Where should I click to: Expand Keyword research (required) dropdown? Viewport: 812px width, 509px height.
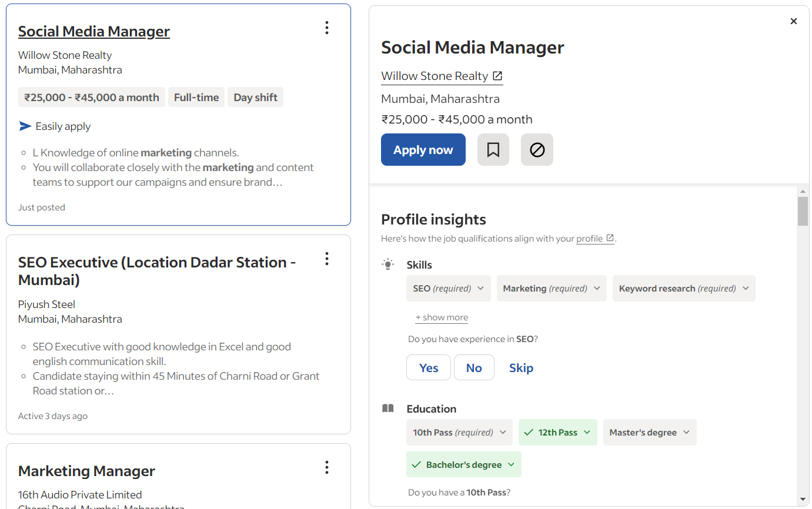(x=684, y=289)
